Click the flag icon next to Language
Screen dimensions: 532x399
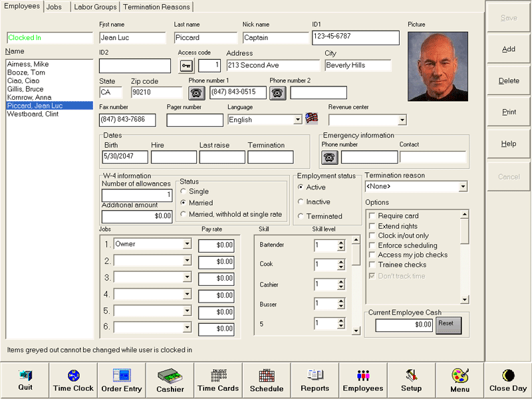pyautogui.click(x=312, y=119)
